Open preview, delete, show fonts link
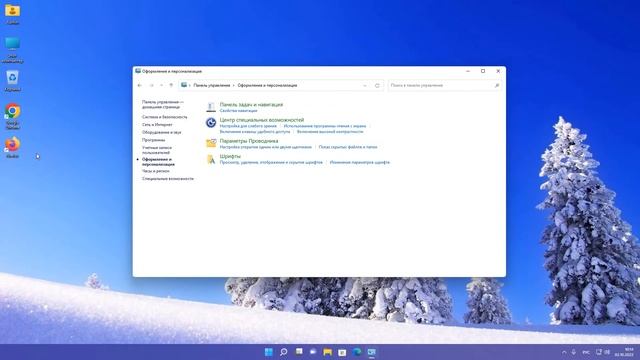This screenshot has height=360, width=640. pyautogui.click(x=271, y=162)
